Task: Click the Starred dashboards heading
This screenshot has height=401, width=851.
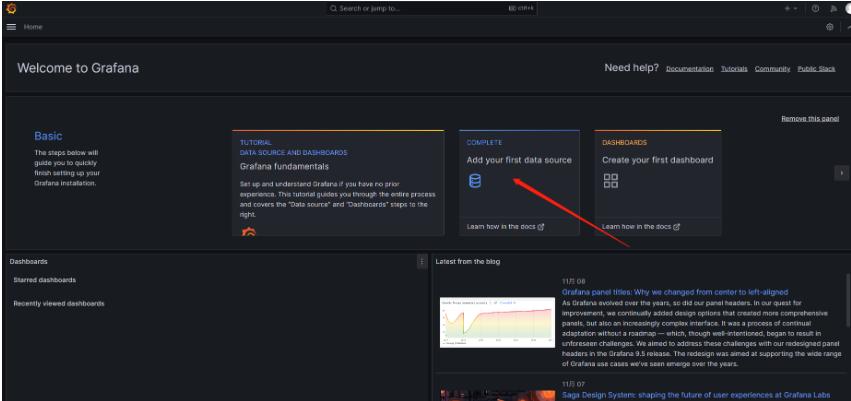Action: coord(45,280)
